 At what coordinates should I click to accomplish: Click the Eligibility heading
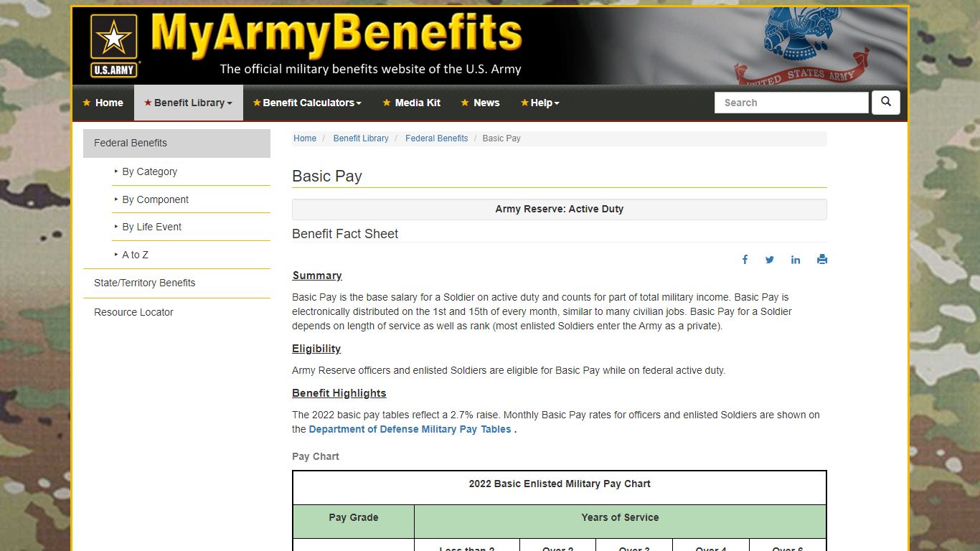tap(316, 349)
